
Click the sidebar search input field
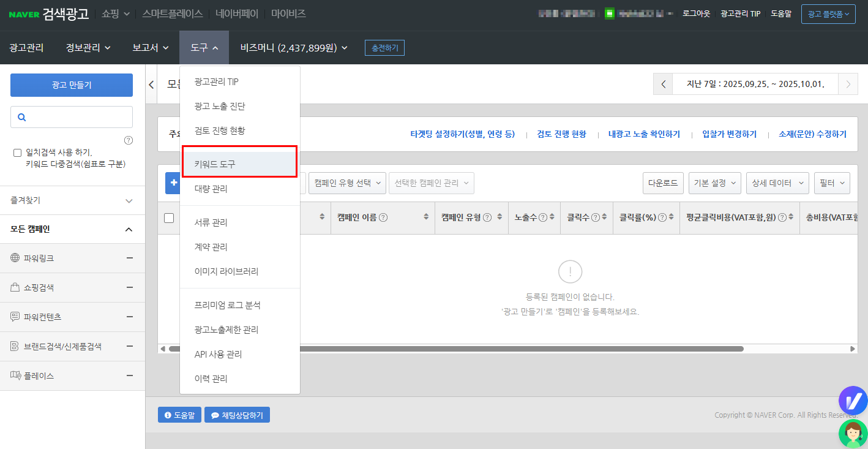[72, 117]
